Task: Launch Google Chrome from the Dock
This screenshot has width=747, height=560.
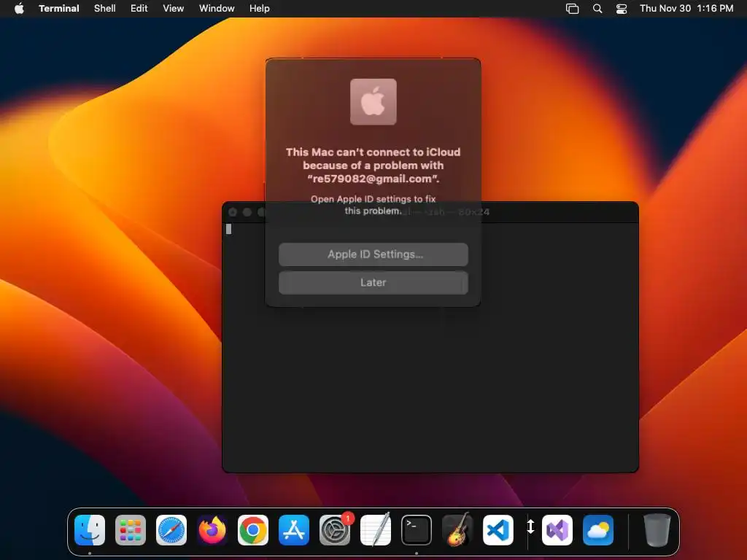Action: click(253, 529)
